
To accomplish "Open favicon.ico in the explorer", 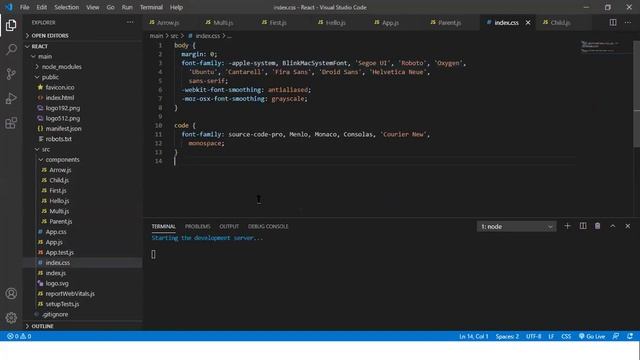I will pos(83,87).
